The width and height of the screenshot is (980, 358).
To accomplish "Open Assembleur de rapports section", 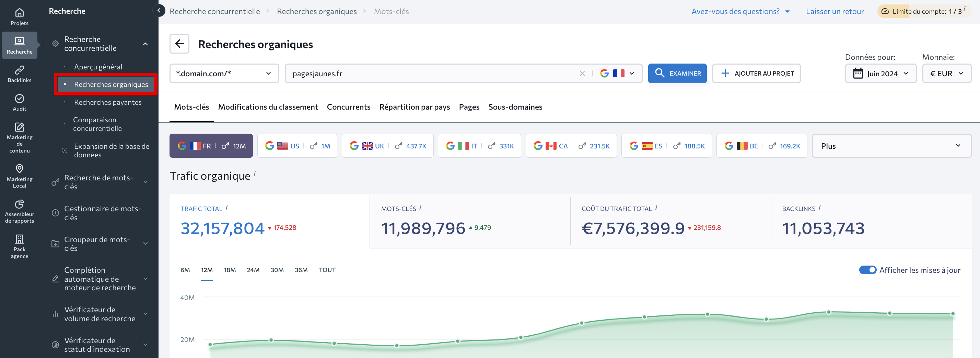I will (x=20, y=211).
